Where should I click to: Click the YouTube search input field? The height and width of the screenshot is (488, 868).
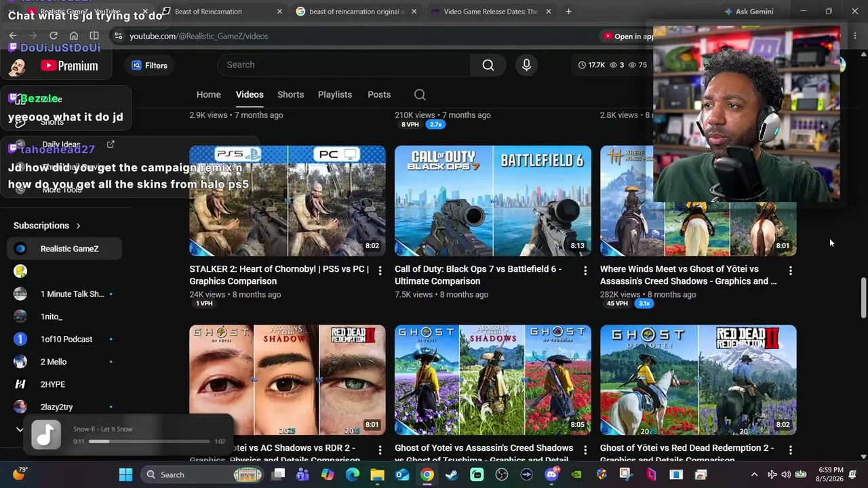(344, 65)
